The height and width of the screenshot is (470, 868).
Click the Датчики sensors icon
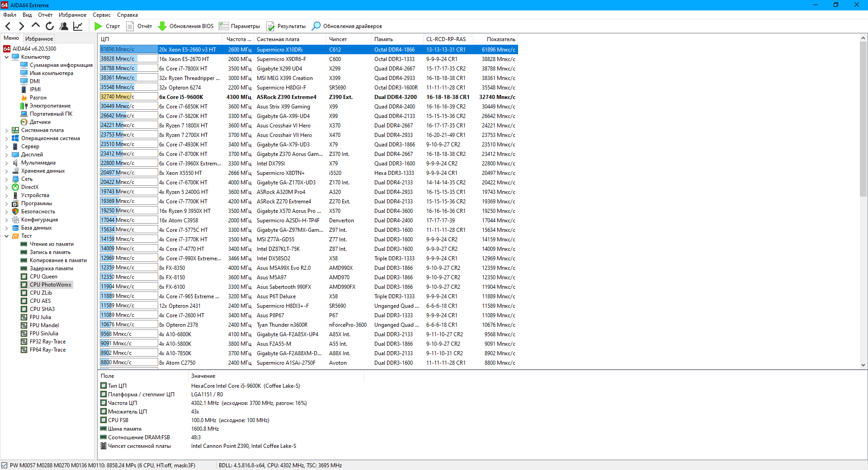coord(24,122)
